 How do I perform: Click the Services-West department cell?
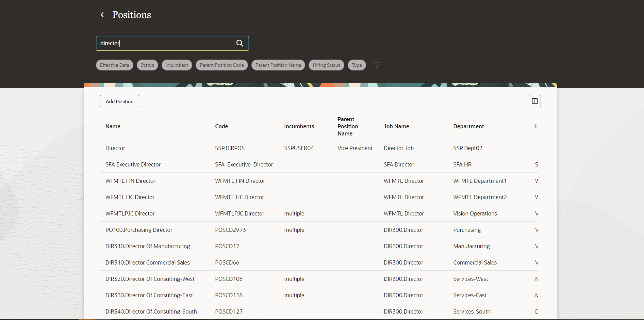[x=470, y=279]
